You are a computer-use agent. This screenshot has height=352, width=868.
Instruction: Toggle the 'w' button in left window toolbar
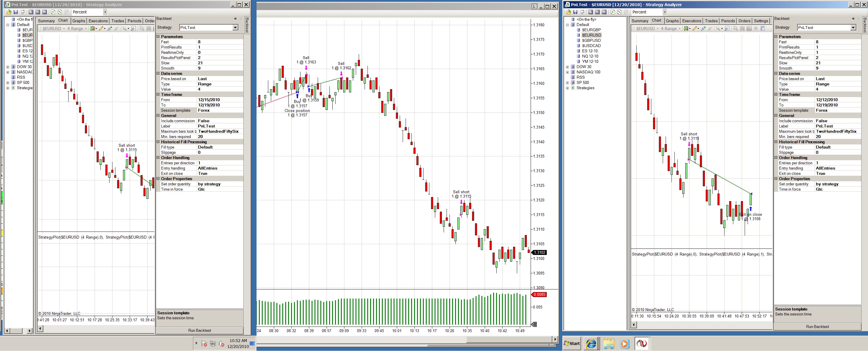44,12
